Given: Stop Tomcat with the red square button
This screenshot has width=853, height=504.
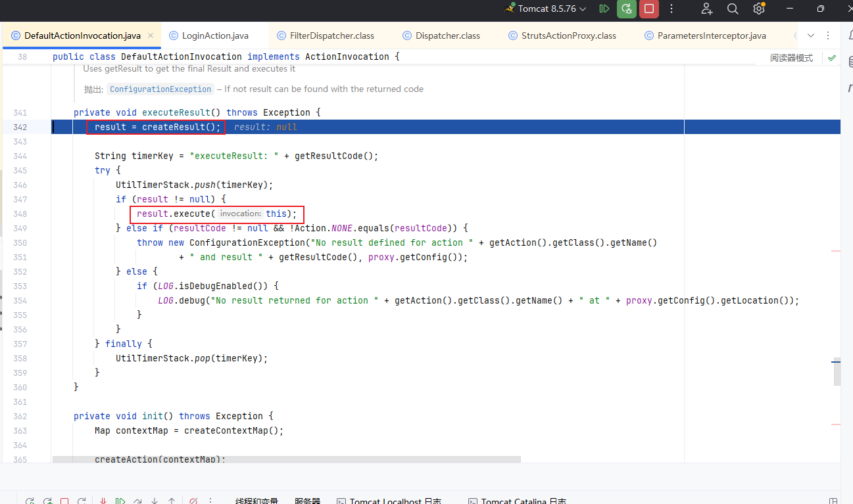Looking at the screenshot, I should (x=649, y=9).
